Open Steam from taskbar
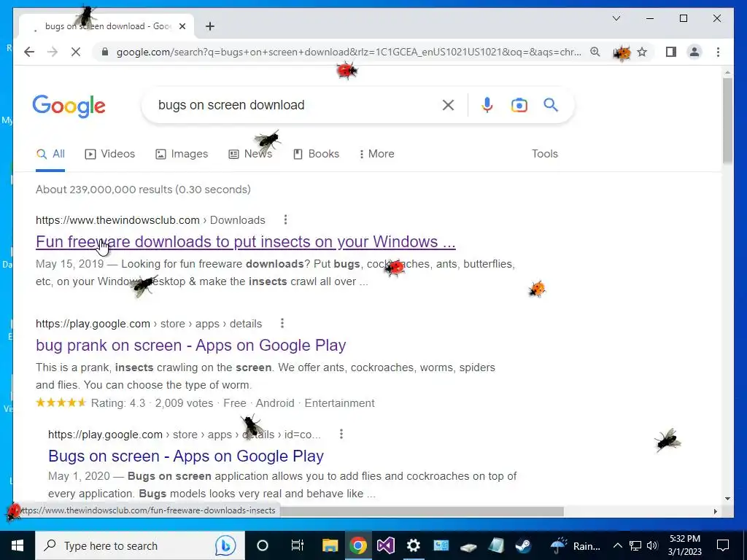747x560 pixels. (524, 545)
